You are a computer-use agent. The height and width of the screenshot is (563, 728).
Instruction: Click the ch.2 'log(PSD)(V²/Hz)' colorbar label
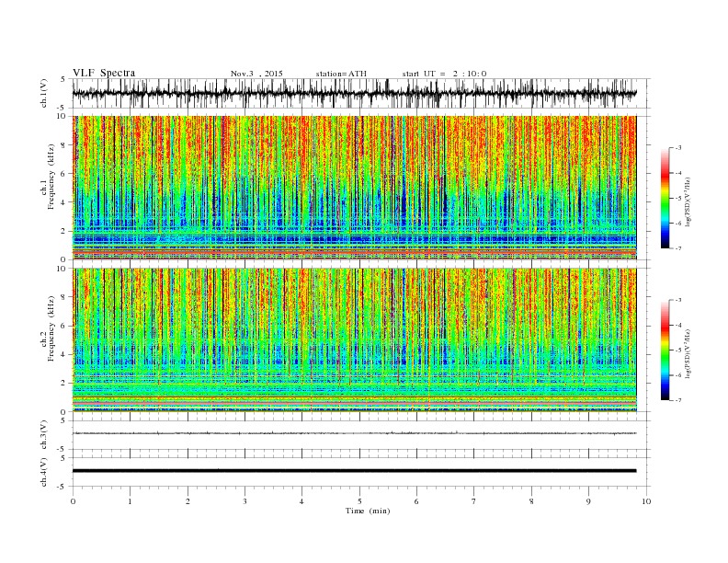point(688,352)
